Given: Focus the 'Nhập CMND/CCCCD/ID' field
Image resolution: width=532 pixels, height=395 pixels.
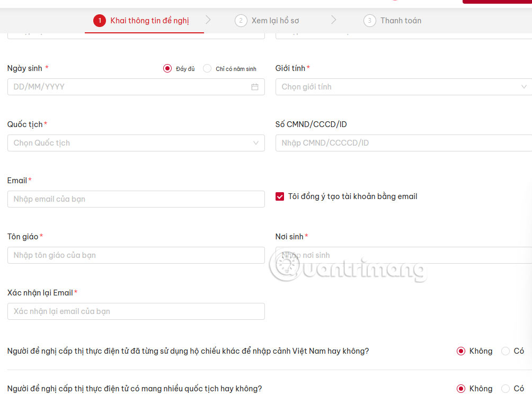Looking at the screenshot, I should click(404, 143).
